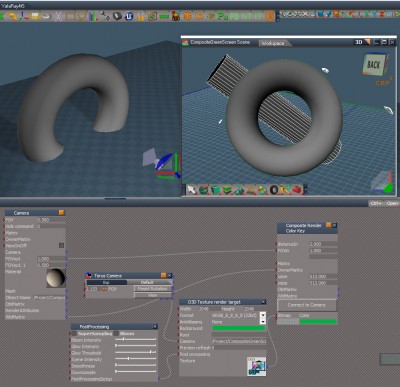The height and width of the screenshot is (387, 400).
Task: Click the orange icon beside the 3D button
Action: coord(367,42)
